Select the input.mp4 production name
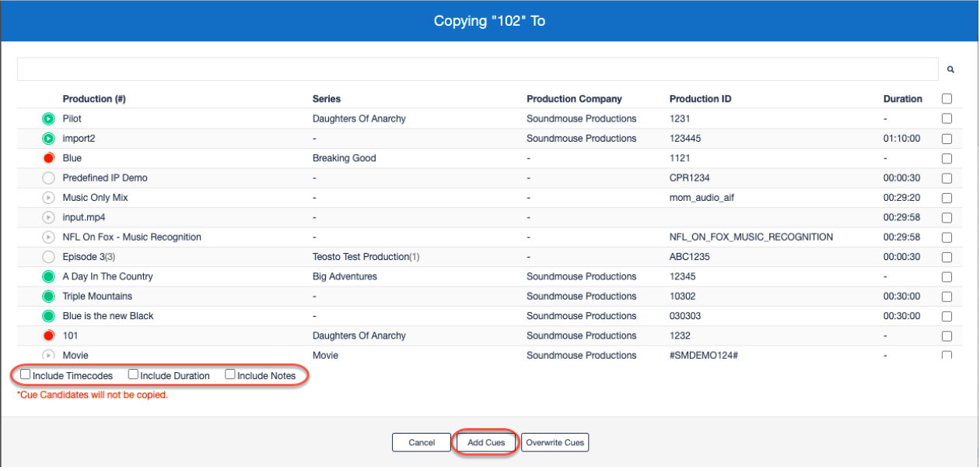This screenshot has height=471, width=980. [84, 217]
